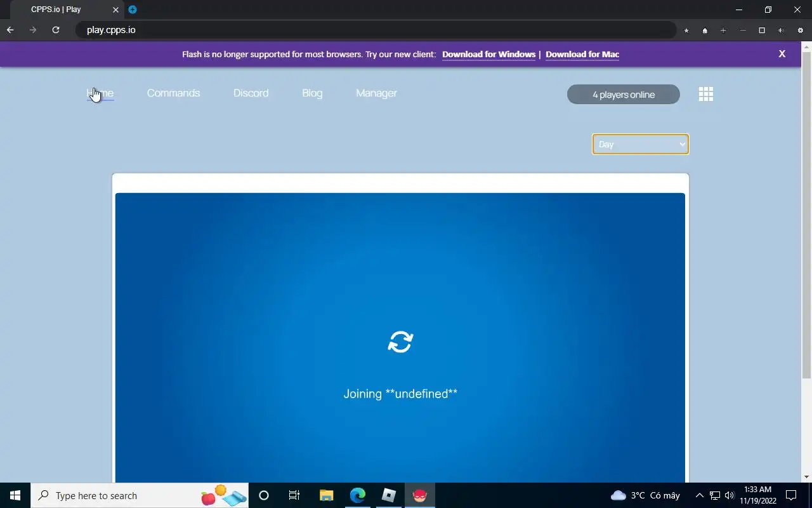Click the red masked client taskbar icon
812x508 pixels.
[x=420, y=495]
